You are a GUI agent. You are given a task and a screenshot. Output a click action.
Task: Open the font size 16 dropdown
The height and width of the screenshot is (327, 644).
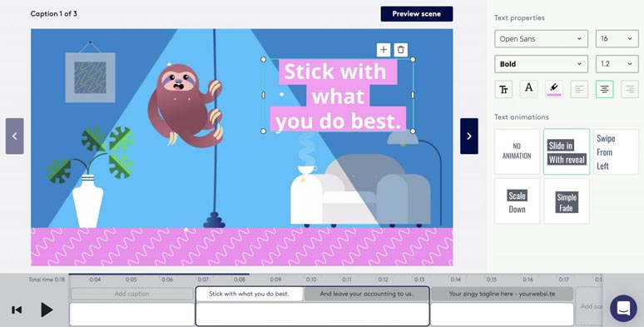(x=617, y=38)
